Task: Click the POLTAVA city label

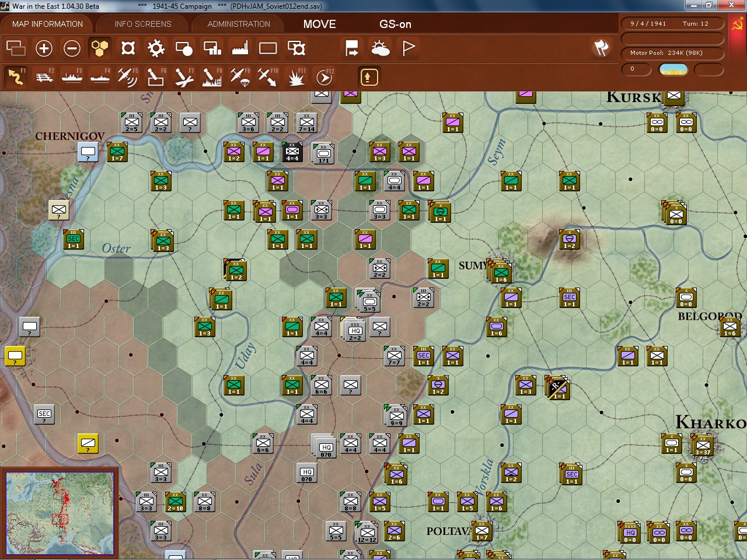Action: (448, 531)
